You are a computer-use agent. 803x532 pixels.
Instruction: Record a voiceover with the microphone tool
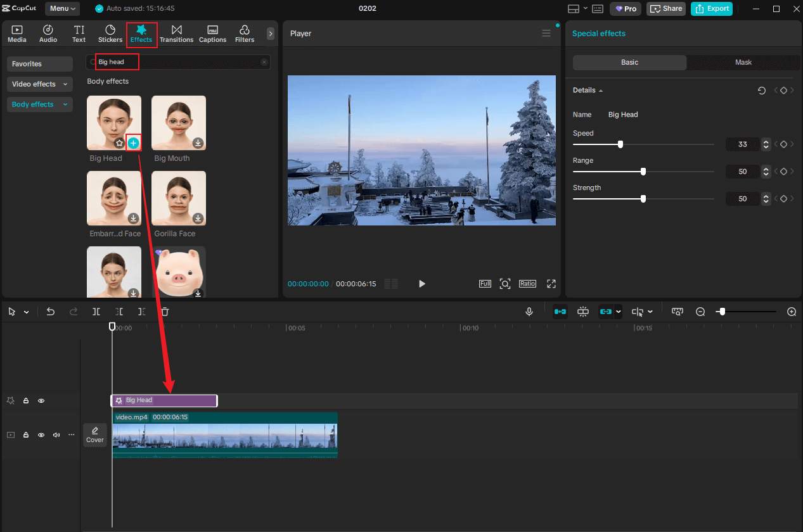coord(529,311)
